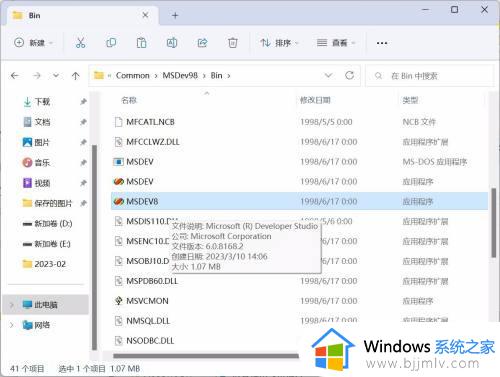
Task: Select the MFCATL.NCB file
Action: 151,122
